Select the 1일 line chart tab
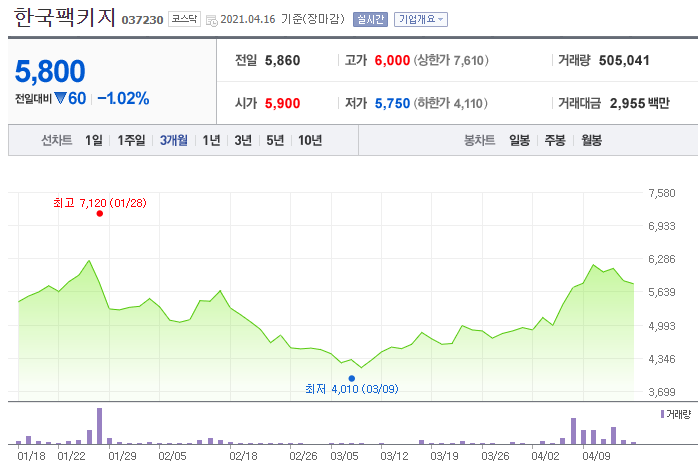The height and width of the screenshot is (474, 698). pos(94,141)
